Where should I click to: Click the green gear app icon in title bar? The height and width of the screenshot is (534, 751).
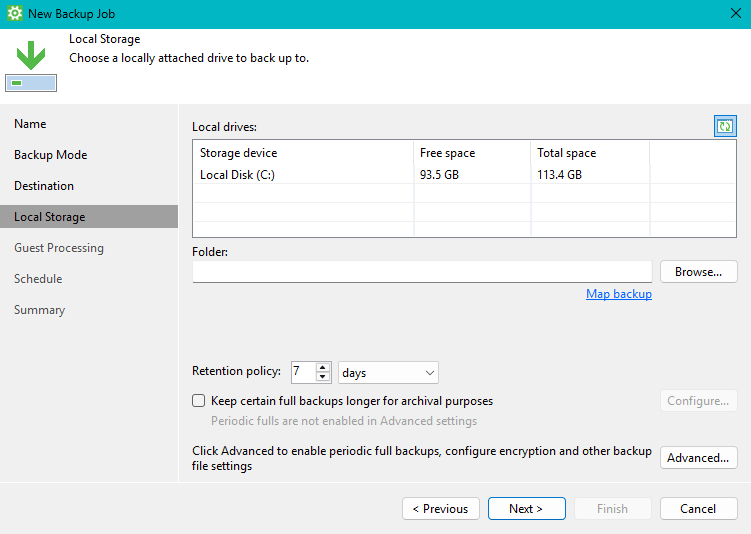(x=14, y=14)
